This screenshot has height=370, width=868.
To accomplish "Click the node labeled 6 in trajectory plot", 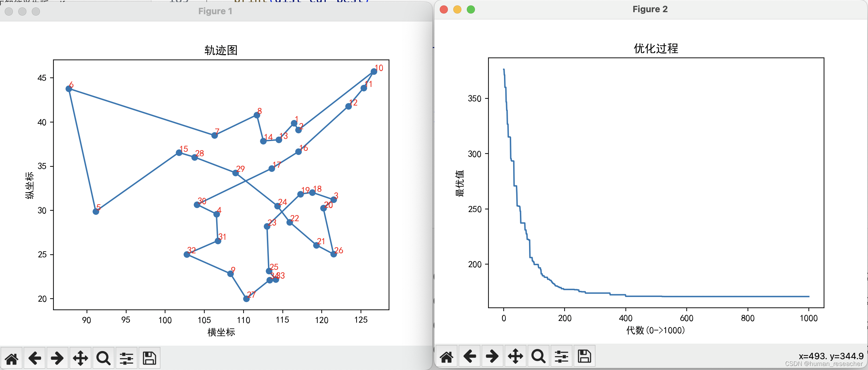I will [x=69, y=89].
